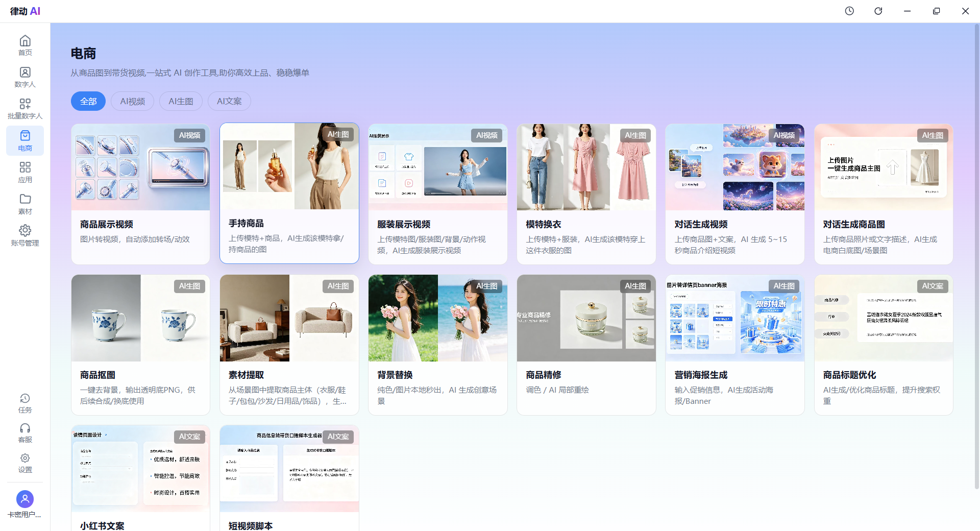Open the 设置 settings icon
Screen dimensions: 980x531
[25, 458]
